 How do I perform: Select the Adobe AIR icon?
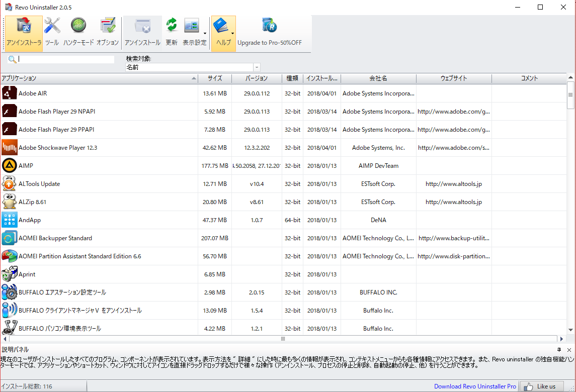click(9, 93)
